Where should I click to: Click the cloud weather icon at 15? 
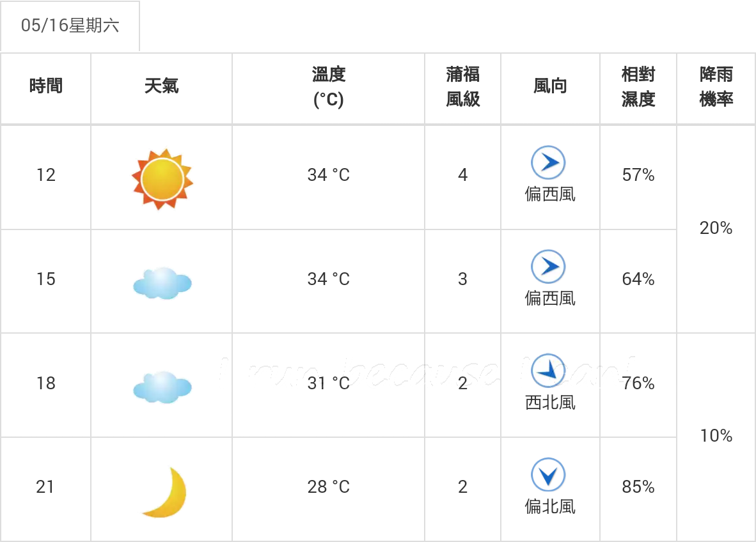[x=162, y=283]
